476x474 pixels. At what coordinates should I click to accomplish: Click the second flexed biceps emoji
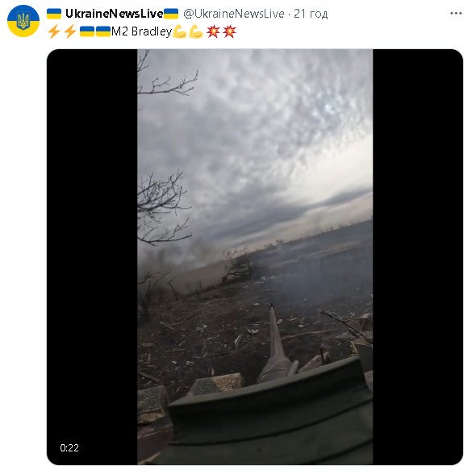pos(196,32)
